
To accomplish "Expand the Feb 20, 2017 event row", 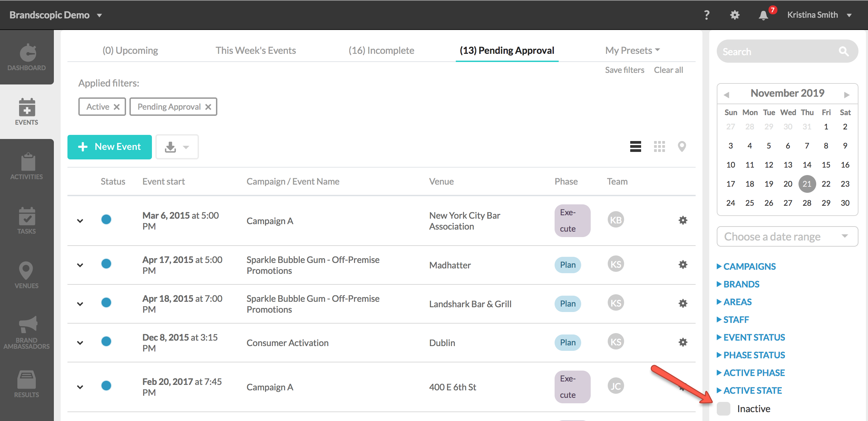I will pos(80,387).
